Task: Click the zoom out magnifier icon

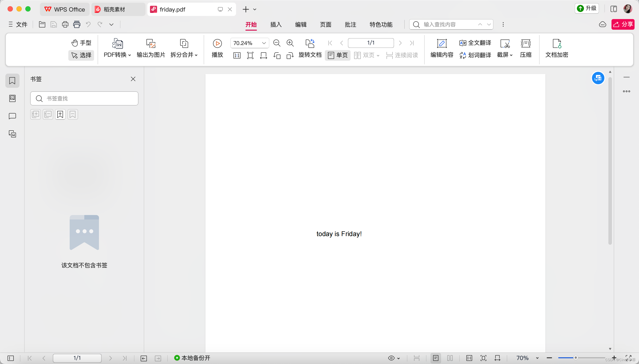Action: (277, 43)
